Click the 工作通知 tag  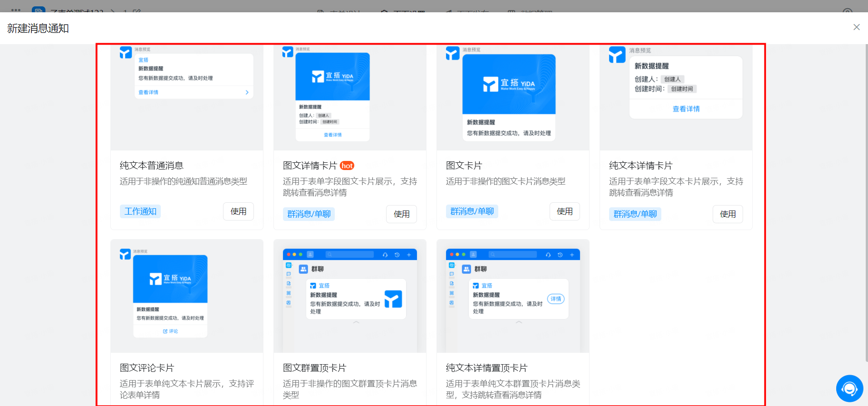140,211
